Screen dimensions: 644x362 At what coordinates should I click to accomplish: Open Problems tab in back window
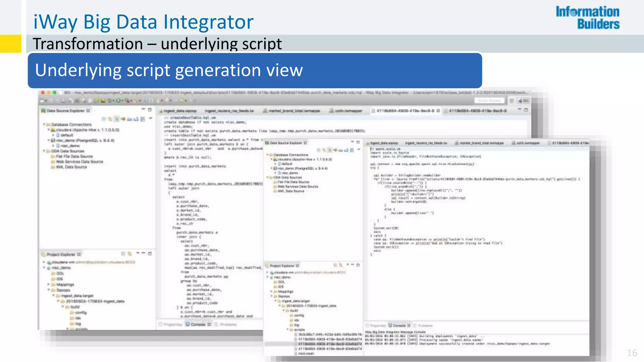(226, 324)
